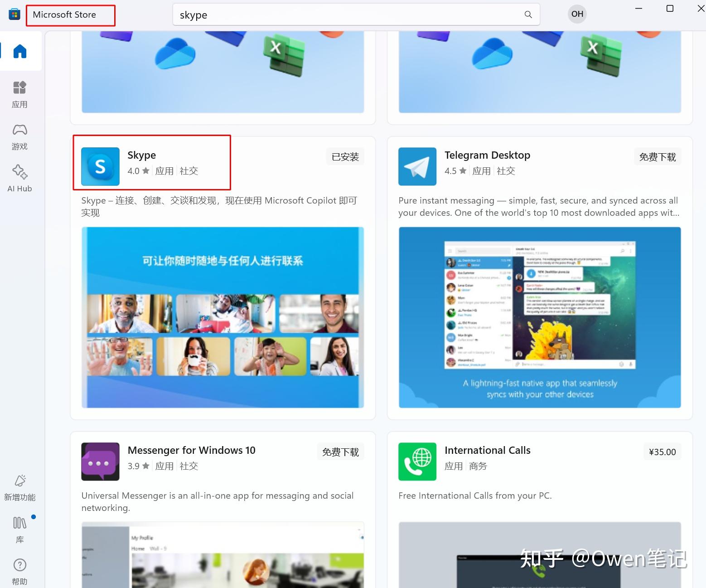The image size is (706, 588).
Task: Click the Messenger for Windows 10 icon
Action: (x=100, y=462)
